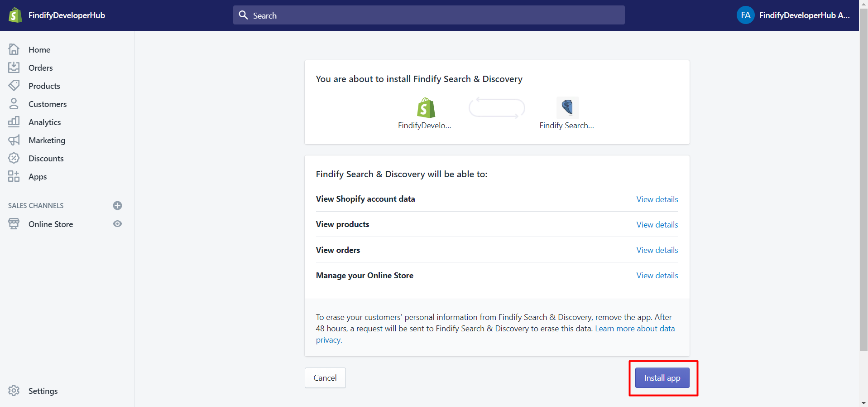Viewport: 868px width, 407px height.
Task: View Online Store with eye icon
Action: 117,224
